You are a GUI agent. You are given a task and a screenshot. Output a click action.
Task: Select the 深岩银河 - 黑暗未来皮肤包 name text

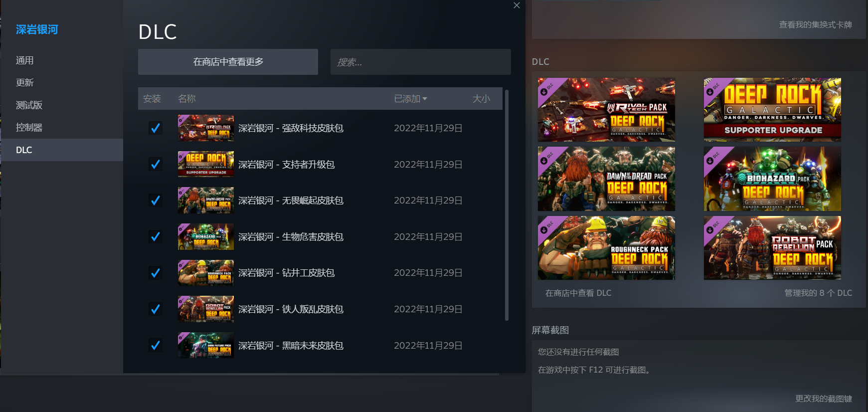pos(291,345)
